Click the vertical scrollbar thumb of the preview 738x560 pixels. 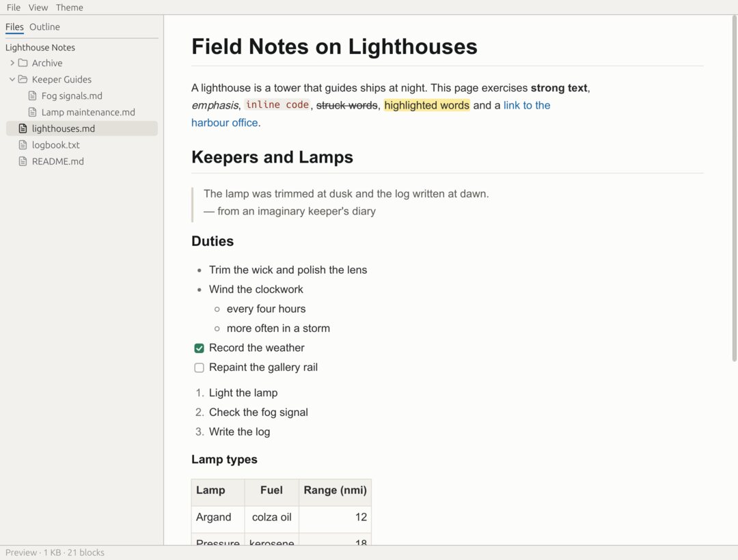(734, 188)
